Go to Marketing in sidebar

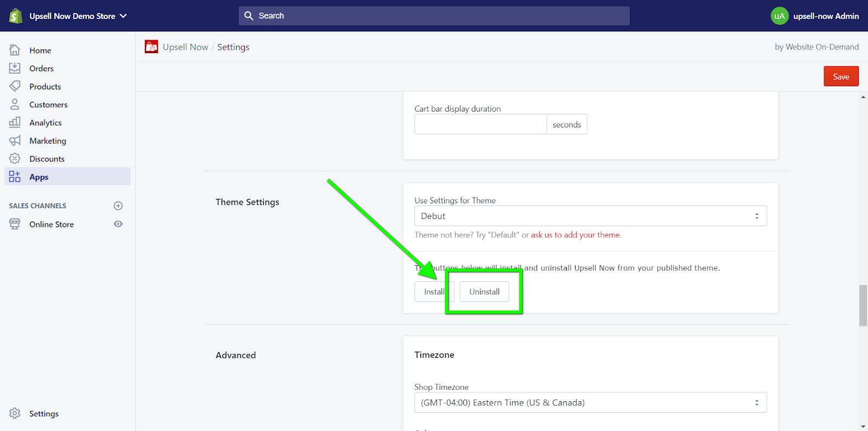pos(48,141)
